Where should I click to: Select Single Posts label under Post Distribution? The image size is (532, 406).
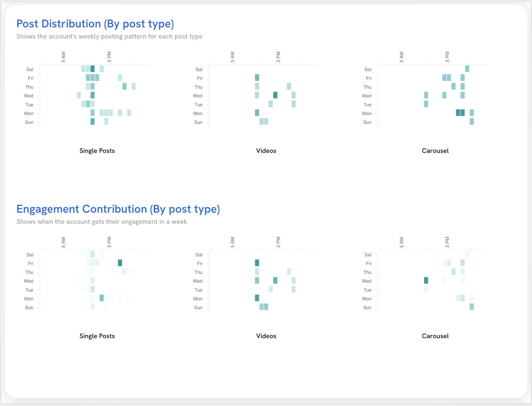(97, 151)
